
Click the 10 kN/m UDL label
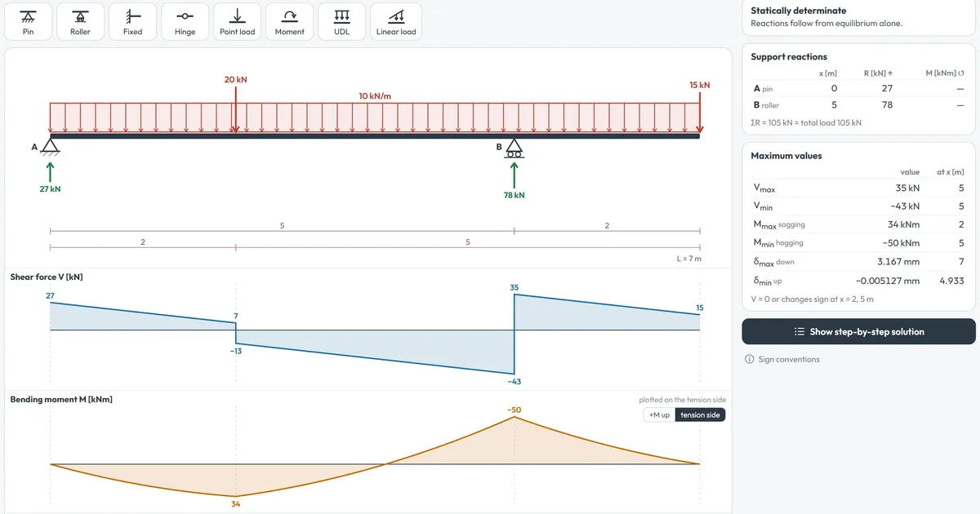tap(375, 96)
